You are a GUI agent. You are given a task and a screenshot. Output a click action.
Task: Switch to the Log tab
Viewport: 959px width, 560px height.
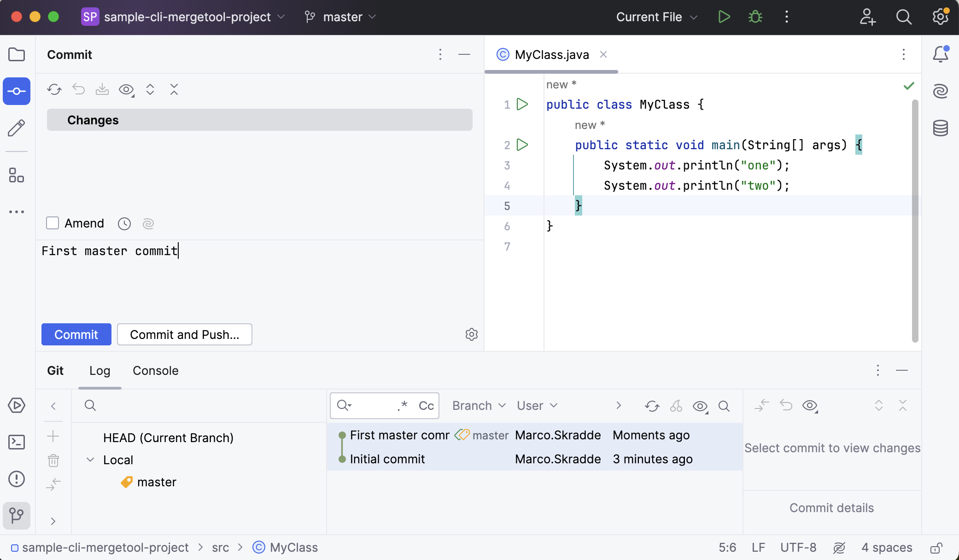click(99, 370)
